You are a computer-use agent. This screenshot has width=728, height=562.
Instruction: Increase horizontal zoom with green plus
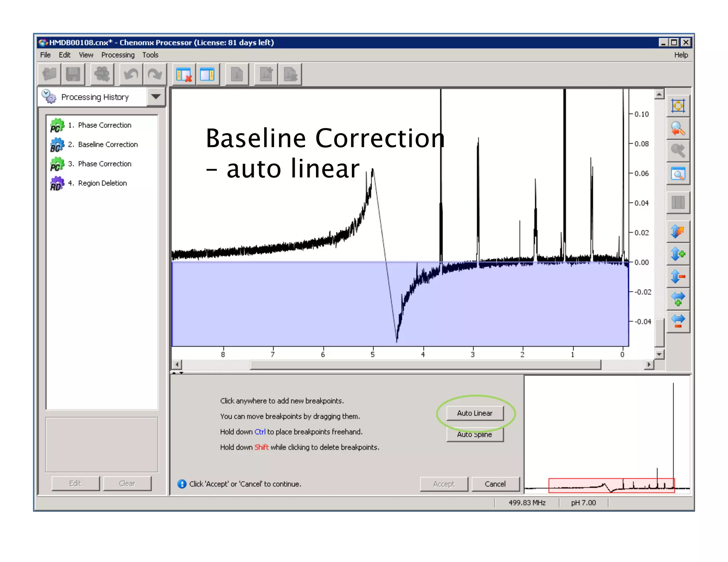point(678,299)
